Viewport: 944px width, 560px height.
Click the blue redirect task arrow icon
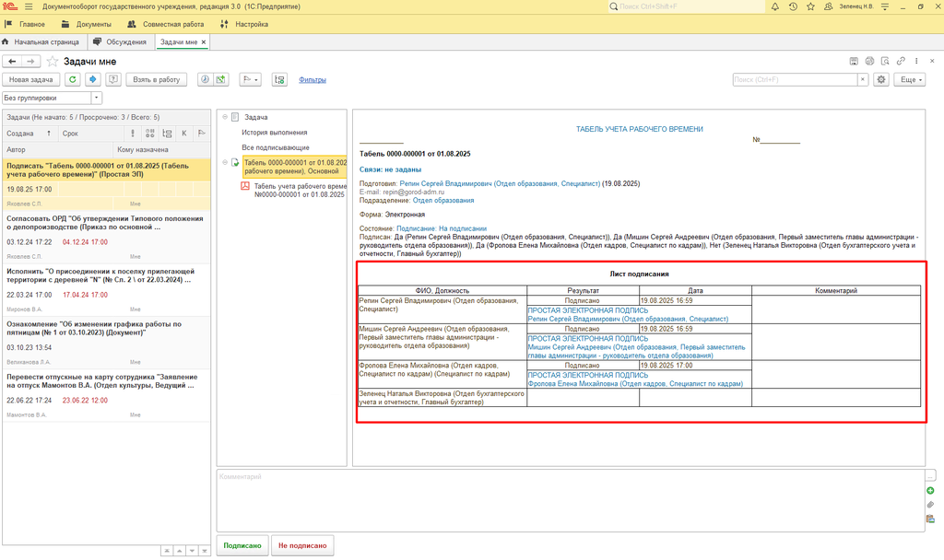coord(92,80)
